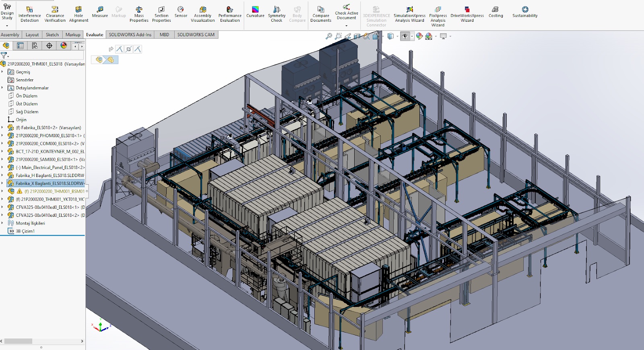Image resolution: width=644 pixels, height=350 pixels.
Task: Open the DisplayManager color ball tab
Action: pyautogui.click(x=64, y=46)
